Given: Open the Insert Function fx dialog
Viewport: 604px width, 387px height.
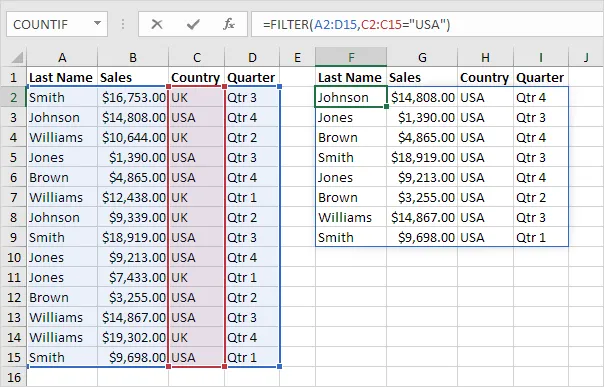Looking at the screenshot, I should click(x=229, y=24).
